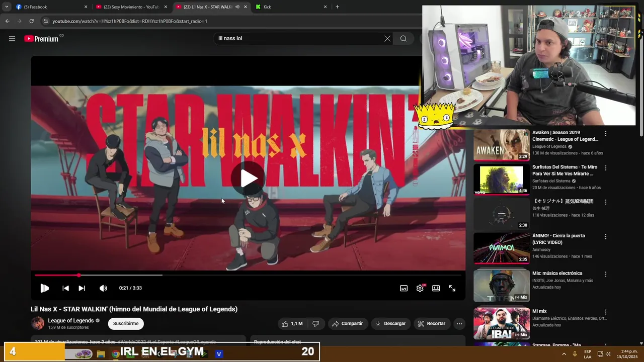Skip to the next video

[x=82, y=288]
